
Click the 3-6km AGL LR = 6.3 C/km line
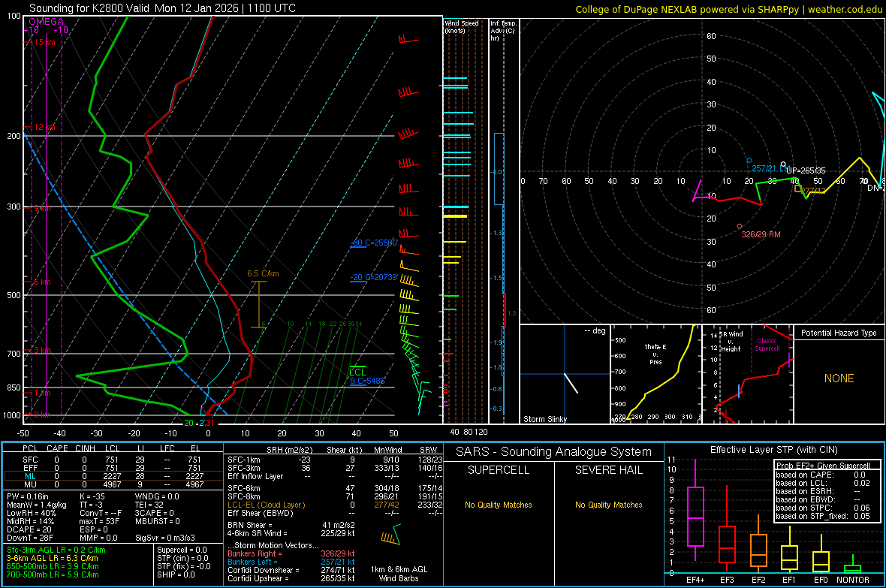point(53,558)
